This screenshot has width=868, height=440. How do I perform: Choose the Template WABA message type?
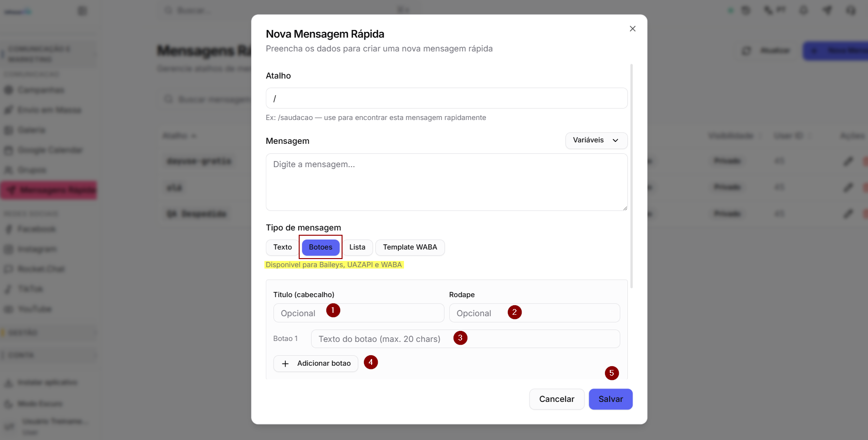click(410, 247)
